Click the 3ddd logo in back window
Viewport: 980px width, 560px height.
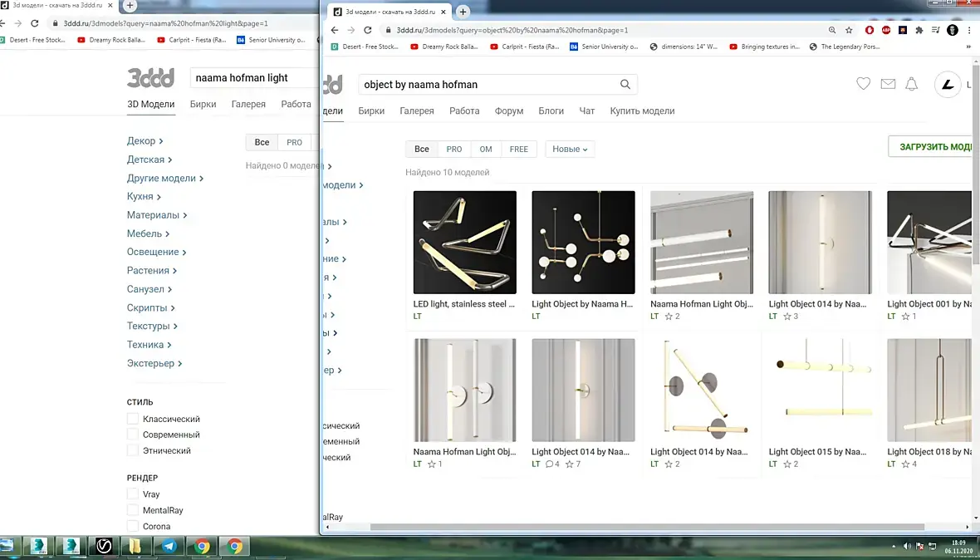click(x=150, y=77)
